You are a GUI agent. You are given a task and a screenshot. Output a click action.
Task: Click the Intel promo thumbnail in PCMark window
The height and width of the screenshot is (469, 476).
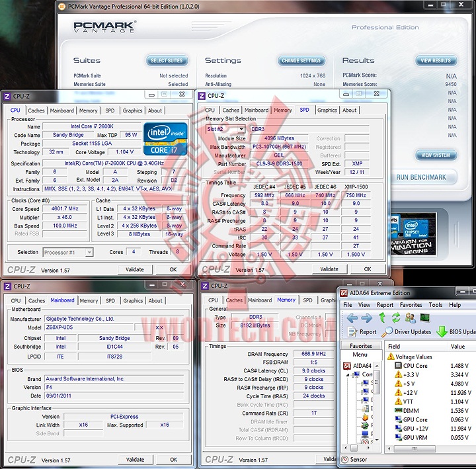point(413,234)
